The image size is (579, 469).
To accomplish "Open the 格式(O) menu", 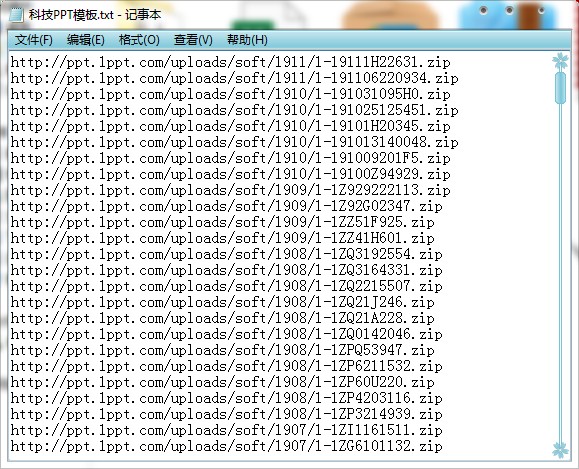I will pos(139,40).
